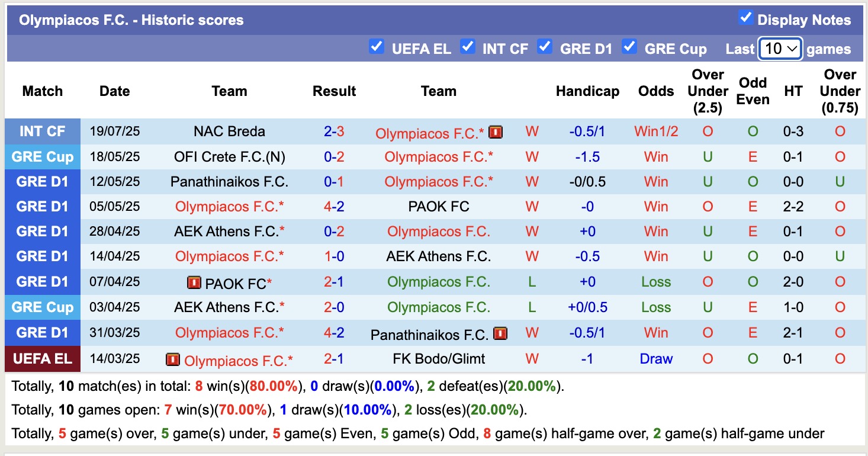Image resolution: width=868 pixels, height=456 pixels.
Task: Click the GRE Cup badge beside OFI Crete match
Action: pyautogui.click(x=42, y=156)
